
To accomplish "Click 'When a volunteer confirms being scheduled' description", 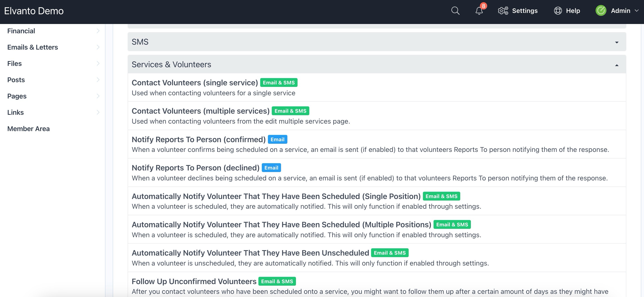I will point(370,149).
